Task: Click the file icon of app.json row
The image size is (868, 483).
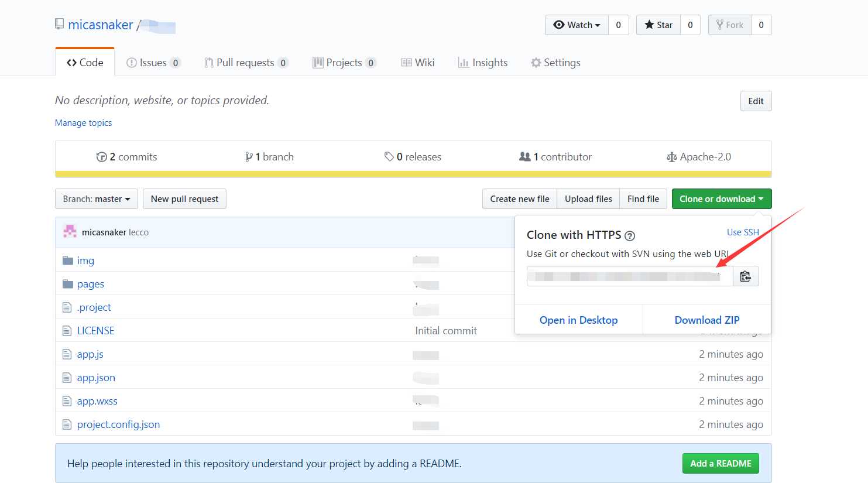Action: tap(67, 378)
